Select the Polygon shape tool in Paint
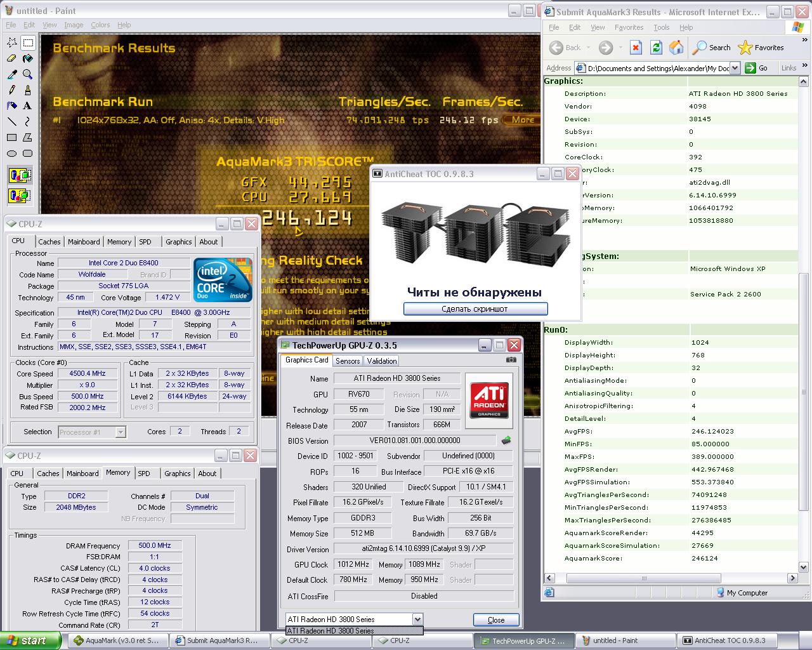This screenshot has height=650, width=812. coord(28,137)
